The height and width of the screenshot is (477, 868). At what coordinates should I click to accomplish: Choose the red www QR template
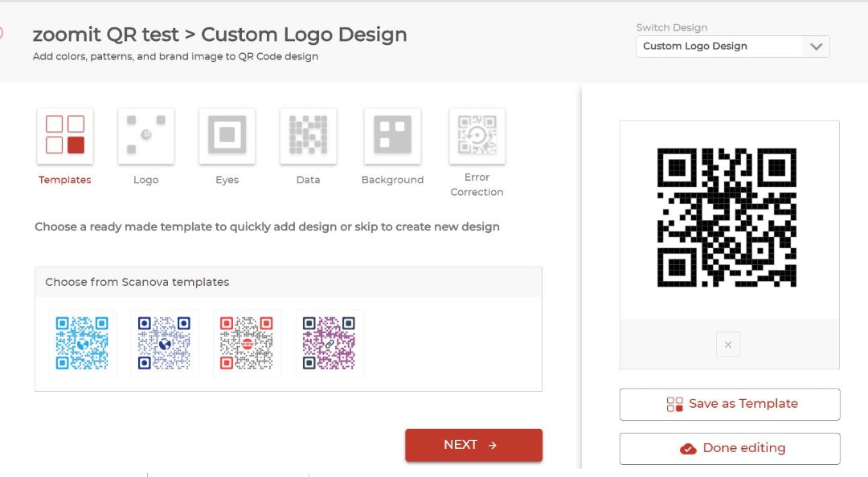(247, 343)
